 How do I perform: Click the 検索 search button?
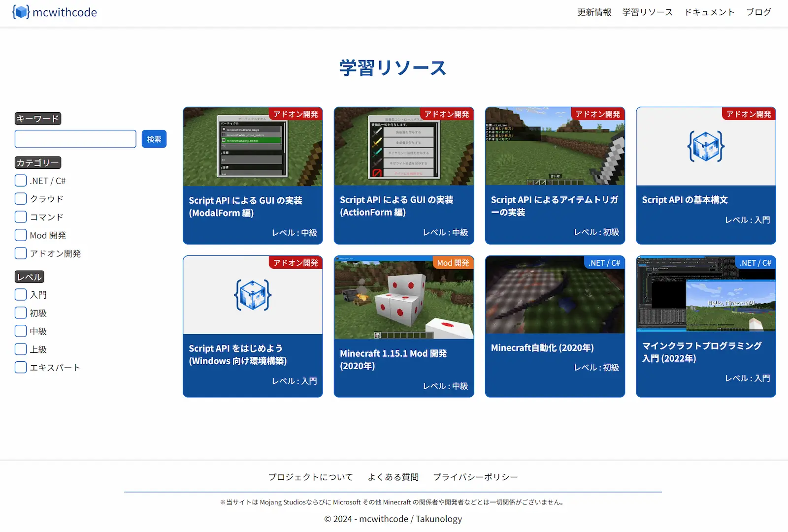(x=154, y=139)
